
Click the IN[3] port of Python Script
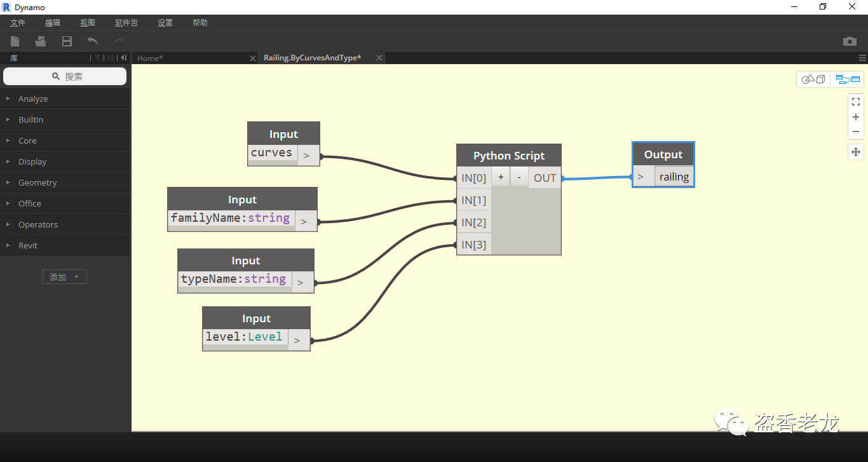pos(474,245)
